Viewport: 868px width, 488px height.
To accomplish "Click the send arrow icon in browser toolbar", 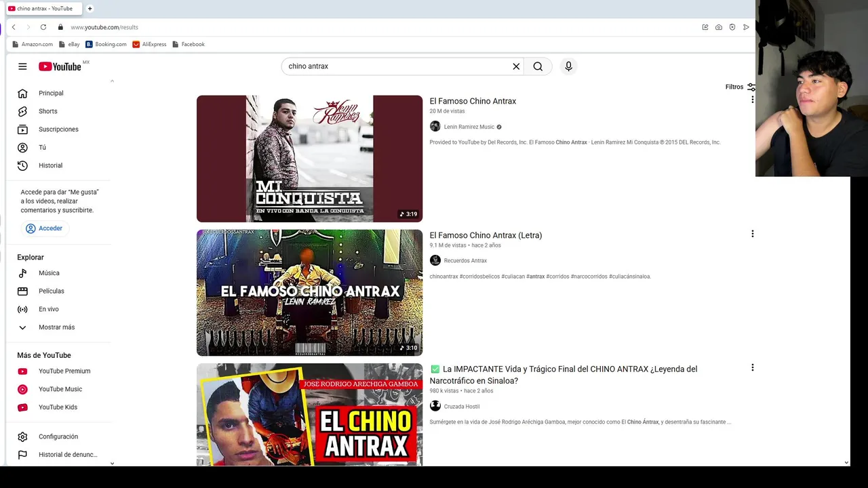I will click(746, 27).
